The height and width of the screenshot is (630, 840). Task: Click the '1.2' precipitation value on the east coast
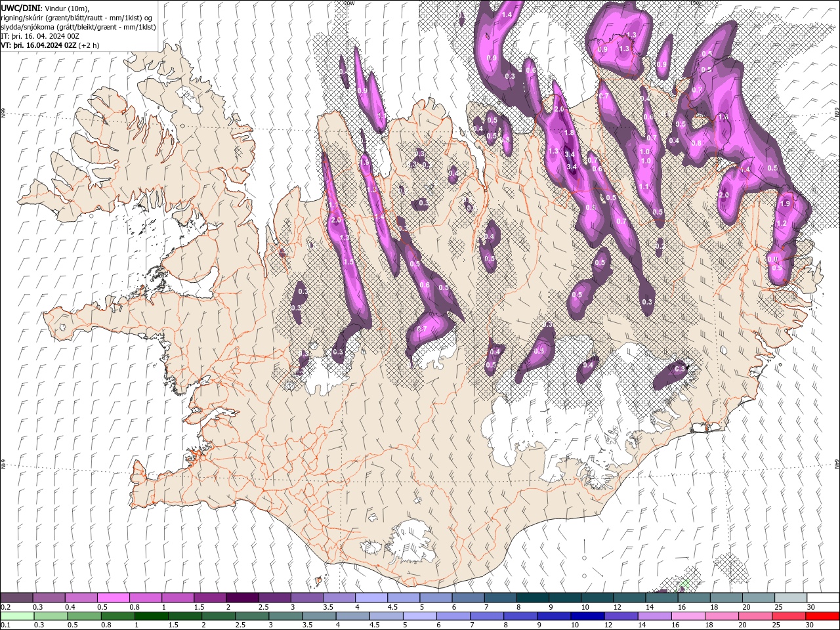pyautogui.click(x=782, y=224)
